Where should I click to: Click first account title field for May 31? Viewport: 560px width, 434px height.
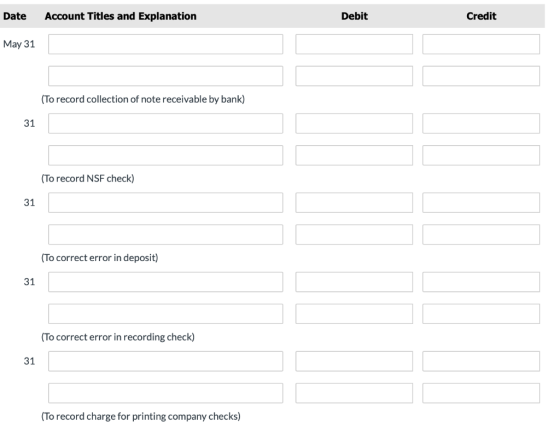point(165,44)
